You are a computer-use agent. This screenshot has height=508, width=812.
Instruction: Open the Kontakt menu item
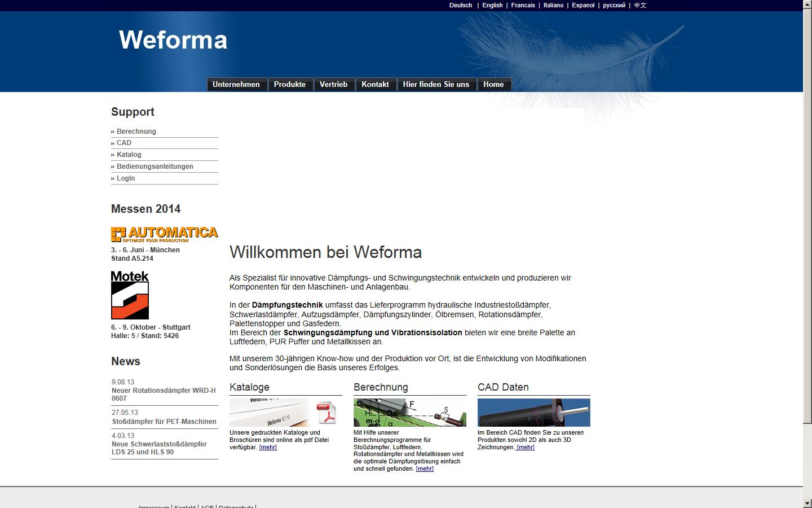[376, 84]
